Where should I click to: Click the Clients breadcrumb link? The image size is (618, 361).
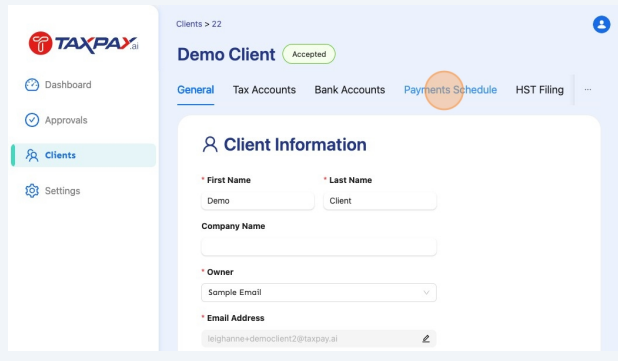point(189,24)
